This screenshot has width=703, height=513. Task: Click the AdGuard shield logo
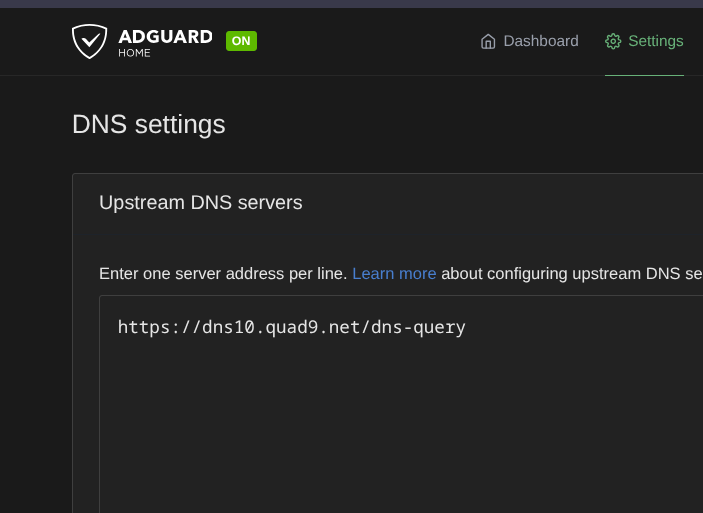pos(89,41)
